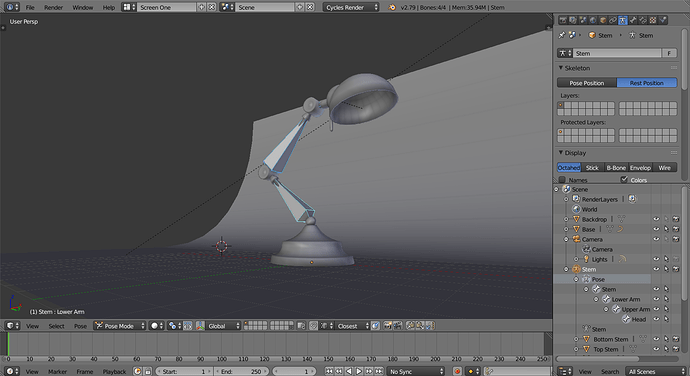
Task: Select the B-Bone display type button
Action: pyautogui.click(x=616, y=167)
